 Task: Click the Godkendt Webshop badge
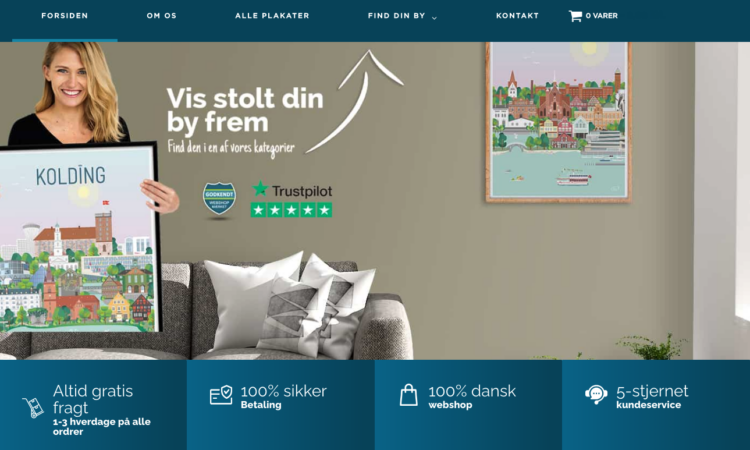pyautogui.click(x=219, y=198)
